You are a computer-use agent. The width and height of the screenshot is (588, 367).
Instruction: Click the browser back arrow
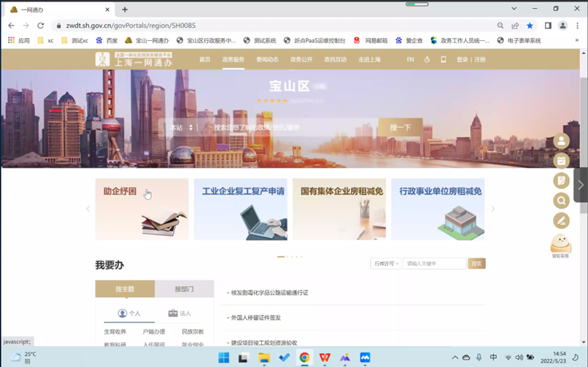click(11, 26)
